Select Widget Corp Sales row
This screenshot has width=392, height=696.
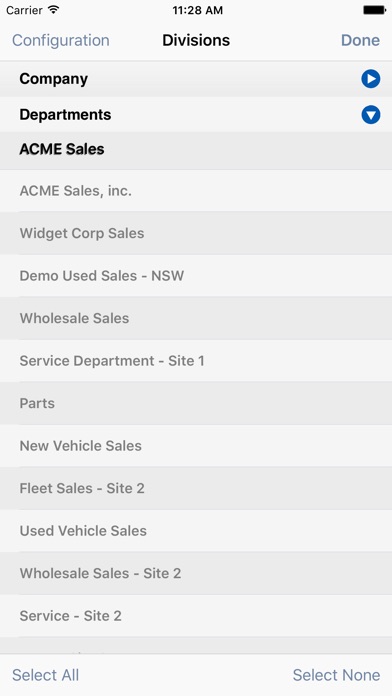pyautogui.click(x=196, y=233)
